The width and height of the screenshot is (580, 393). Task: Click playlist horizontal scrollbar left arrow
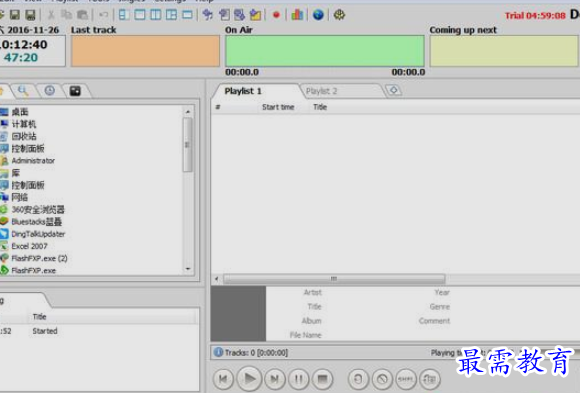[217, 279]
